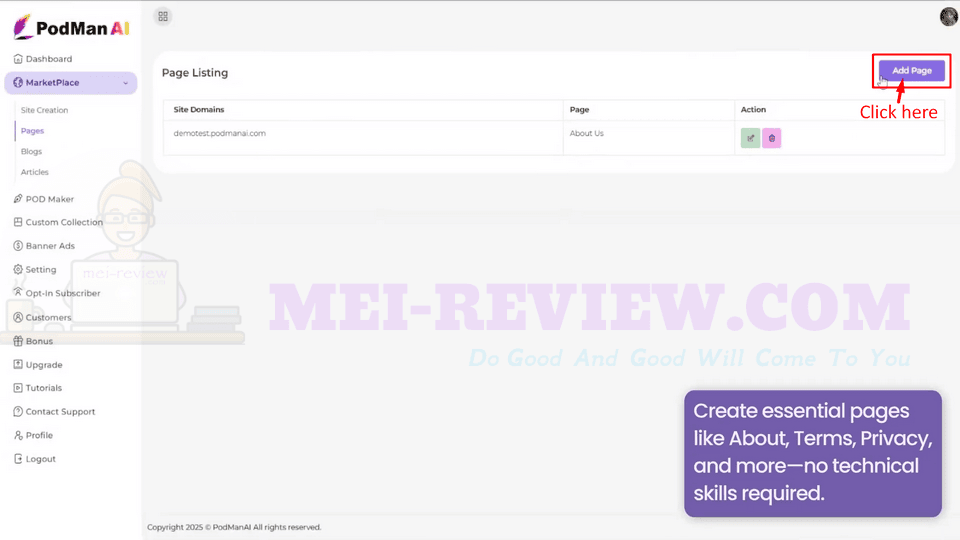Open the grid apps icon in header
960x540 pixels.
[163, 17]
